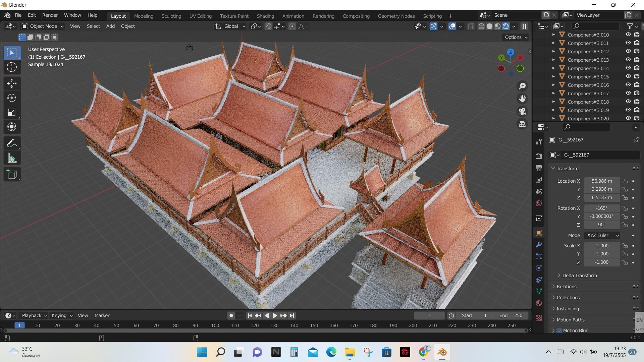The width and height of the screenshot is (644, 362).
Task: Switch to the Shading workspace tab
Action: coord(265,16)
